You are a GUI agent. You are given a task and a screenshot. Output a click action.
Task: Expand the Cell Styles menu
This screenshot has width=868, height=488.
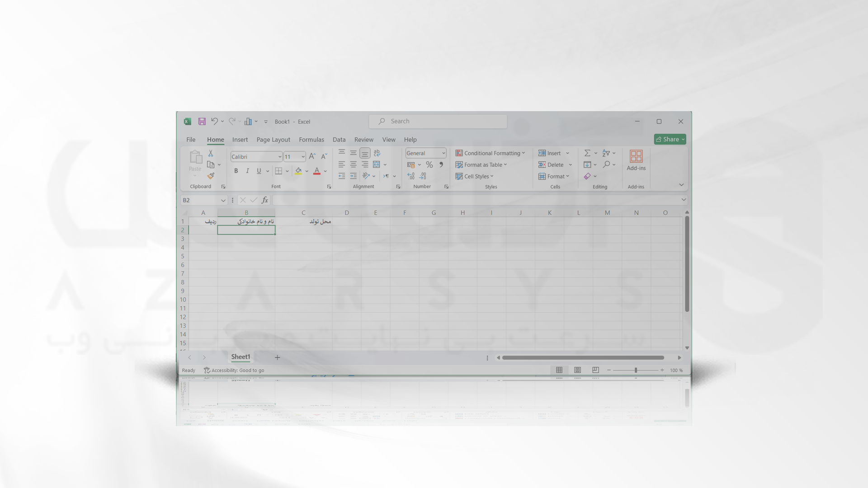(x=475, y=176)
